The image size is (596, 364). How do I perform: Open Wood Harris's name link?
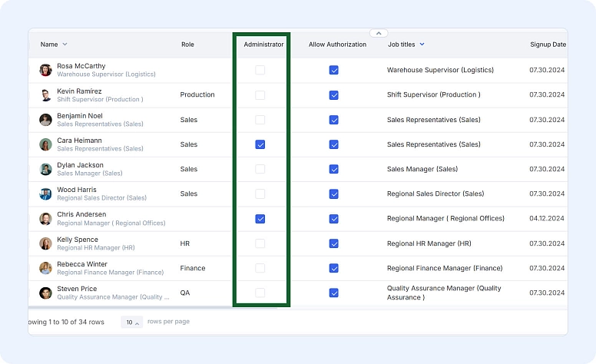click(77, 190)
